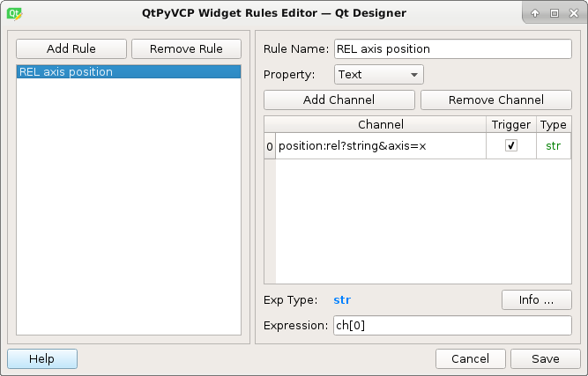Open the Property dropdown showing Text
This screenshot has height=376, width=588.
379,74
